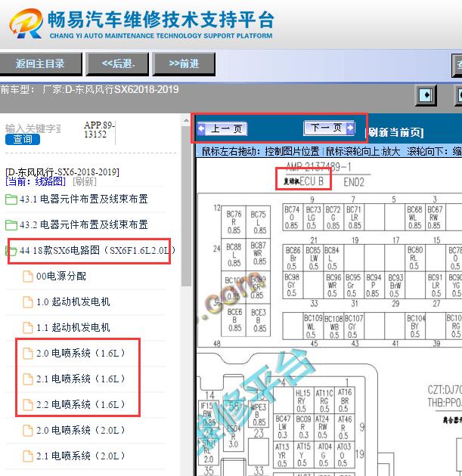The image size is (462, 476).
Task: Open the 1.1 起动机发电机 document
Action: click(73, 328)
